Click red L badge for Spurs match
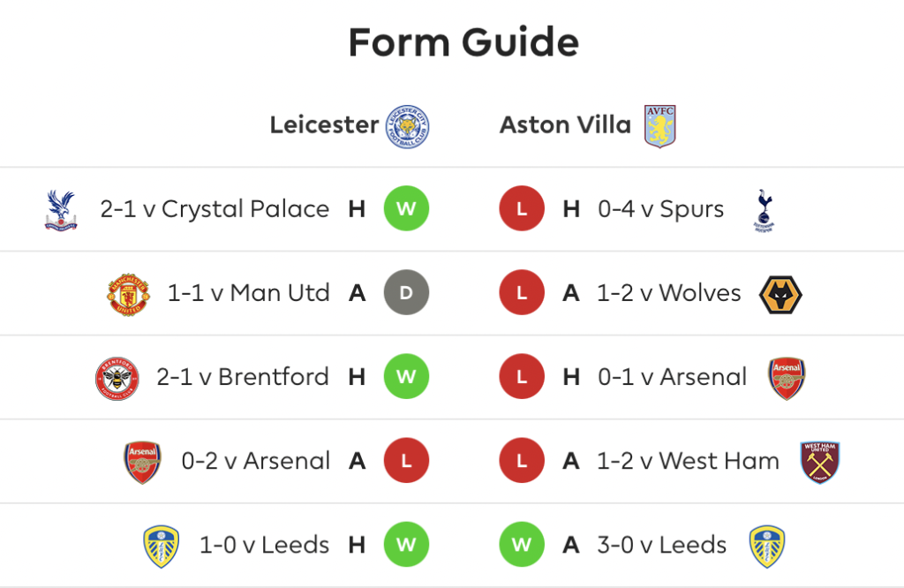 522,208
